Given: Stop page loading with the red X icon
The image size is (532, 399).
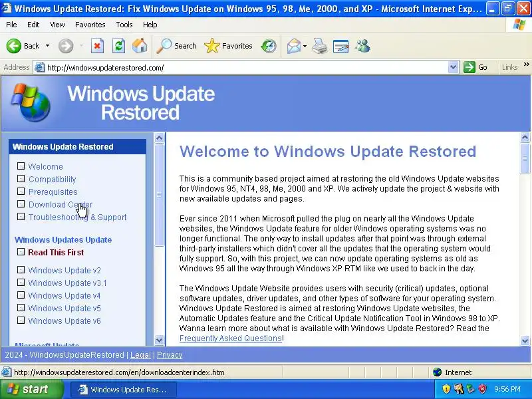Looking at the screenshot, I should click(x=97, y=46).
